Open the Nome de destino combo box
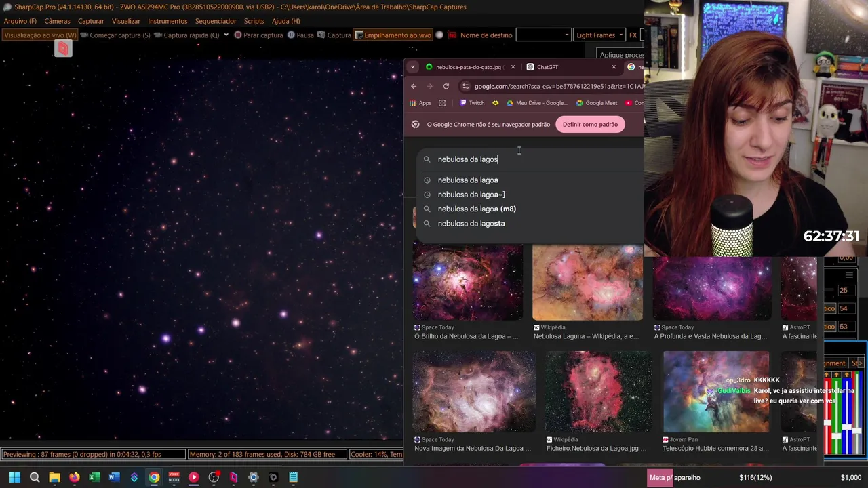 point(543,35)
